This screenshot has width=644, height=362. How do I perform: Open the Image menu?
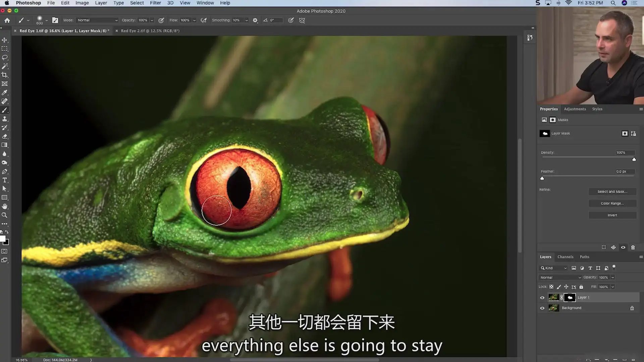[82, 3]
